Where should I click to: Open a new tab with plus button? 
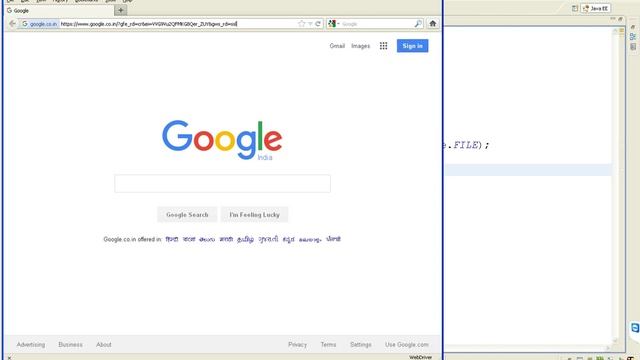(x=120, y=10)
